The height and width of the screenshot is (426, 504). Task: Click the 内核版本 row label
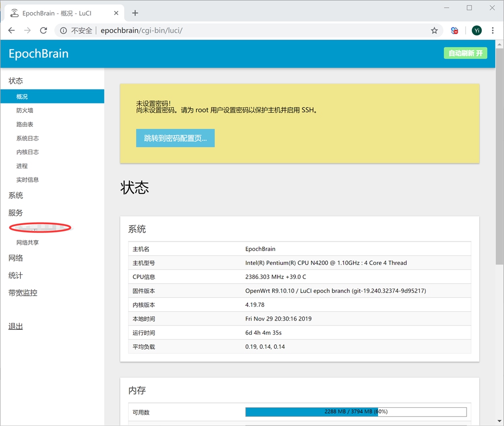click(x=144, y=305)
